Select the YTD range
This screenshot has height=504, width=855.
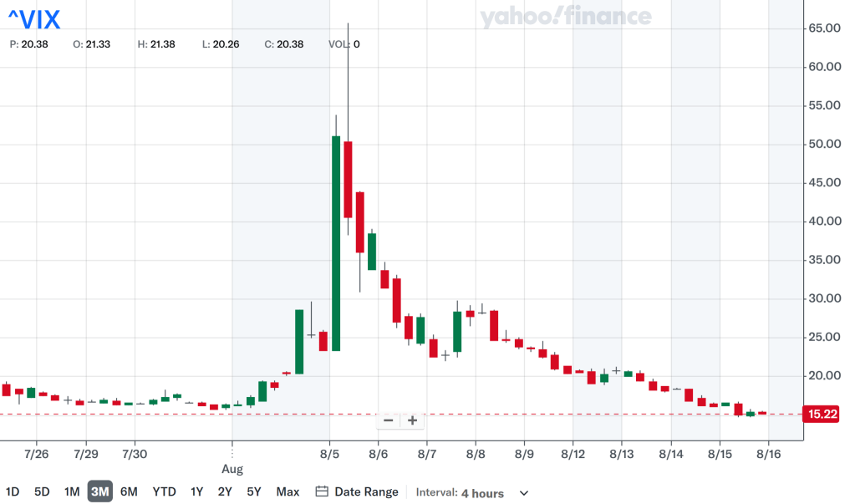(164, 492)
